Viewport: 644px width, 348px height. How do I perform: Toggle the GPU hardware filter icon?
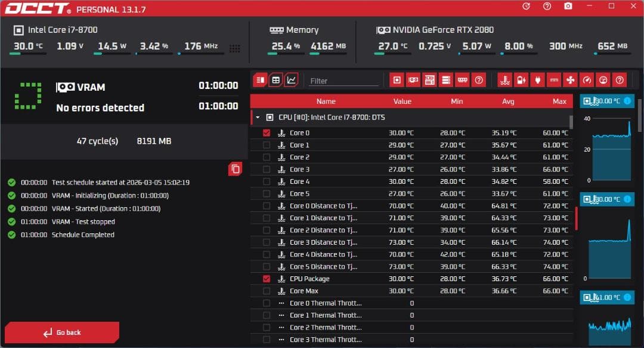(413, 80)
